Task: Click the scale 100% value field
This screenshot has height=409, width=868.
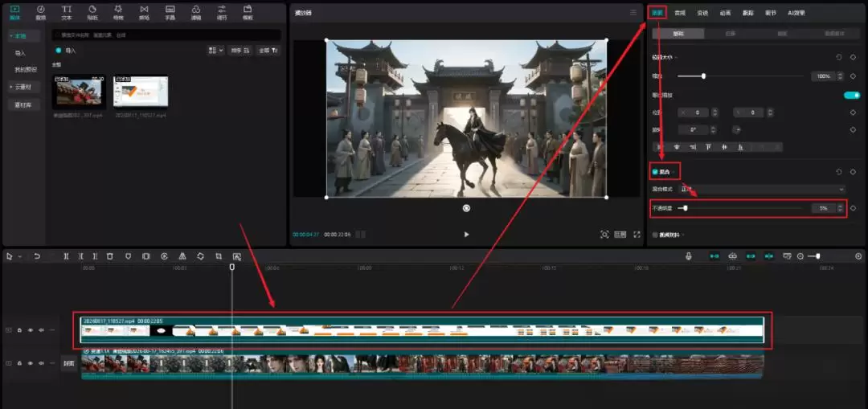Action: coord(824,76)
